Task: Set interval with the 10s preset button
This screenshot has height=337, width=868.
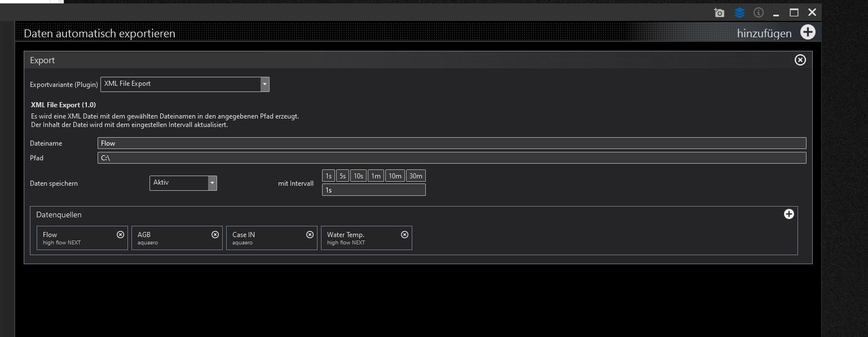Action: [358, 176]
